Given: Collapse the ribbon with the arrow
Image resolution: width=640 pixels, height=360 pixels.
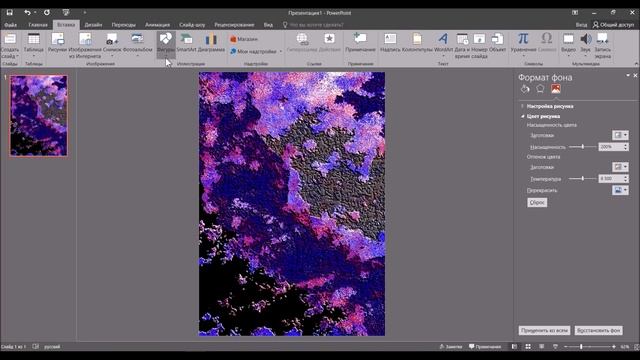Looking at the screenshot, I should pyautogui.click(x=636, y=64).
